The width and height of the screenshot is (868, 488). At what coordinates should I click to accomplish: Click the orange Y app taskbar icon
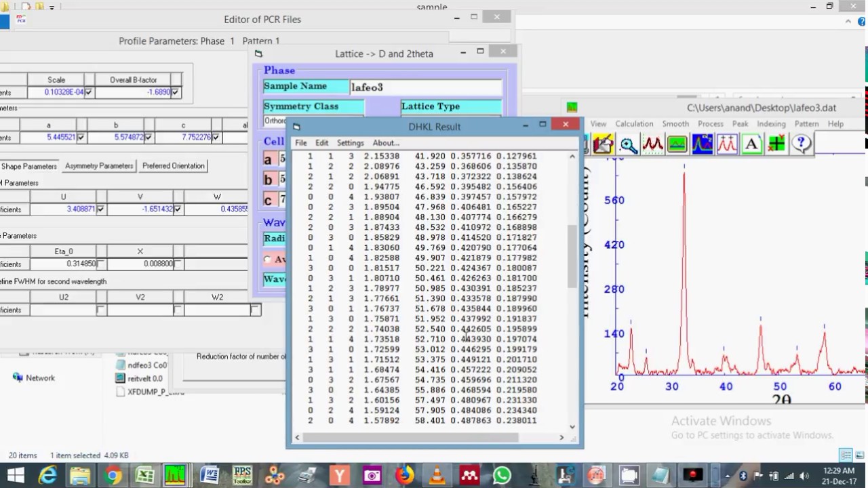[340, 476]
